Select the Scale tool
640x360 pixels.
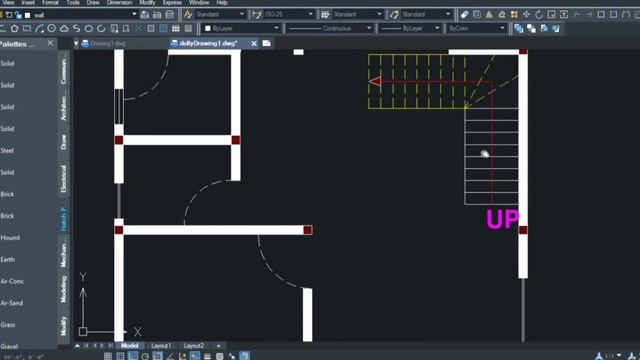coord(551,15)
